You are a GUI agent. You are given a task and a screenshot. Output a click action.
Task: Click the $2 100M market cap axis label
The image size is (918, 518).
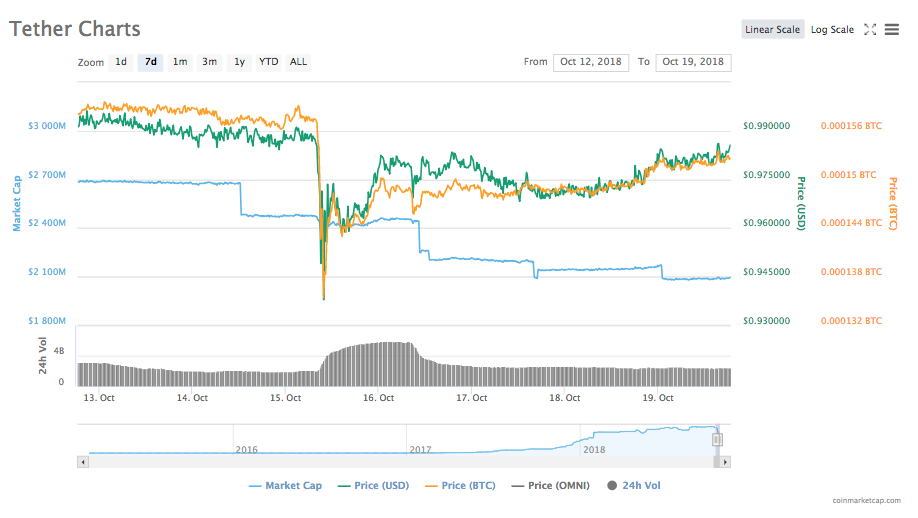tap(47, 272)
